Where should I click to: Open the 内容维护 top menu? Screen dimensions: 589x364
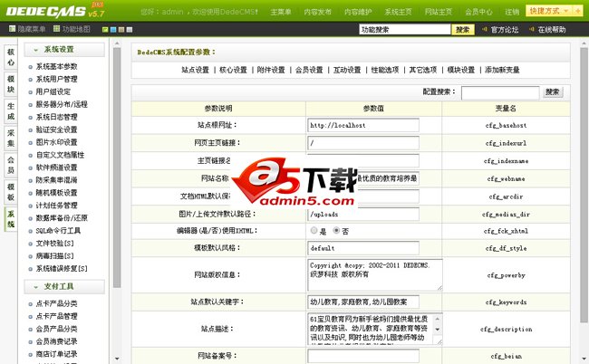pos(358,12)
